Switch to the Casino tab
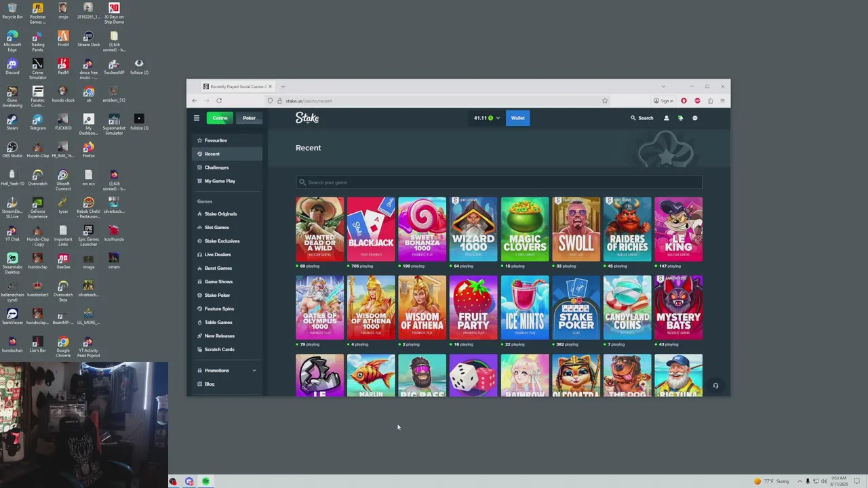Image resolution: width=868 pixels, height=488 pixels. 220,118
